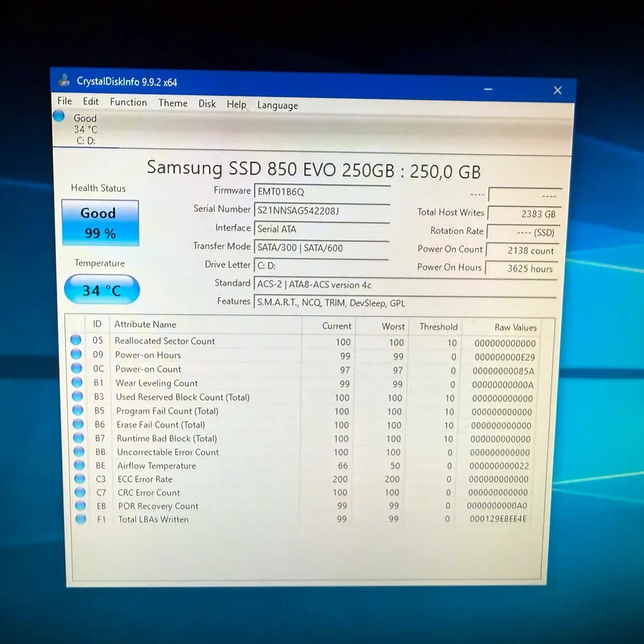Select the Total LBAs Written attribute name

[153, 519]
